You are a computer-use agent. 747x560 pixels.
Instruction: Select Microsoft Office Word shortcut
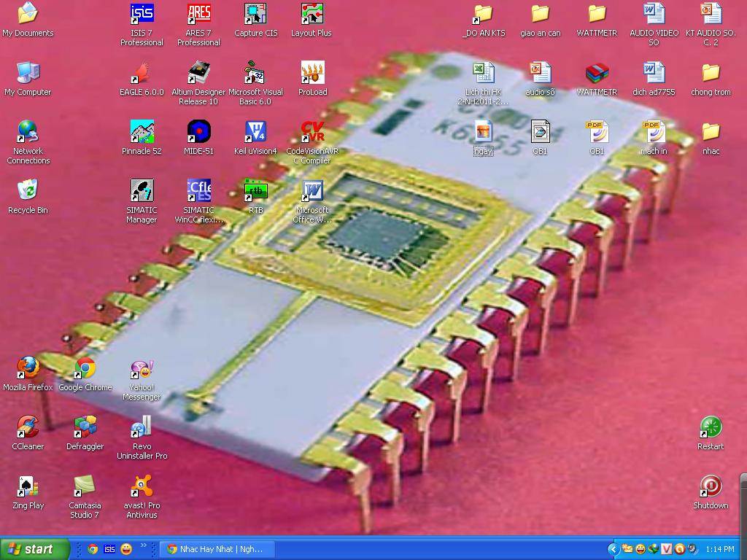[x=312, y=190]
